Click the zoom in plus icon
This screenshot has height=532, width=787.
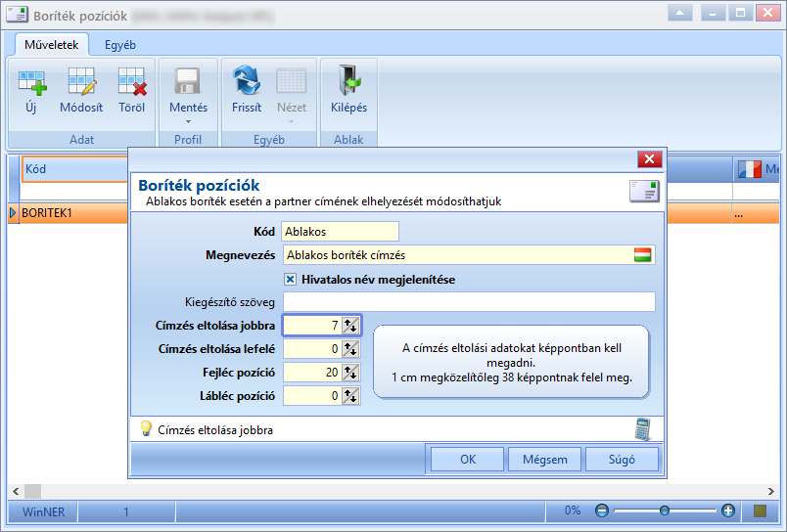pyautogui.click(x=727, y=510)
